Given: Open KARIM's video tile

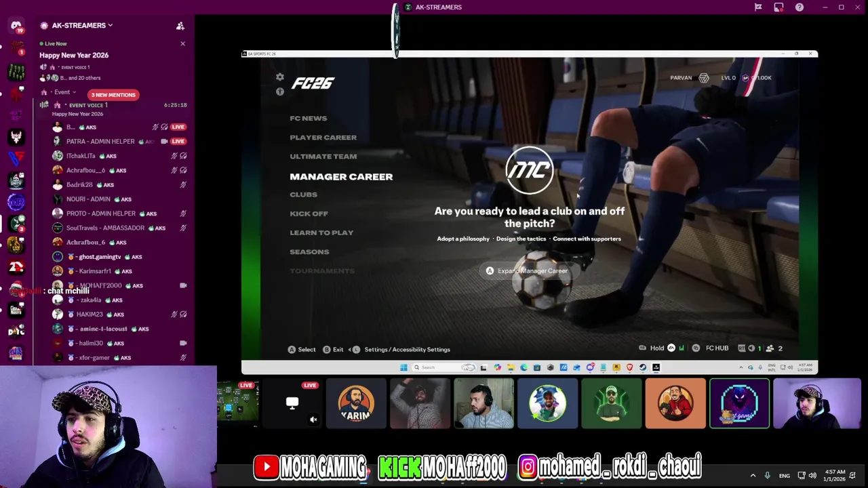Looking at the screenshot, I should (356, 404).
